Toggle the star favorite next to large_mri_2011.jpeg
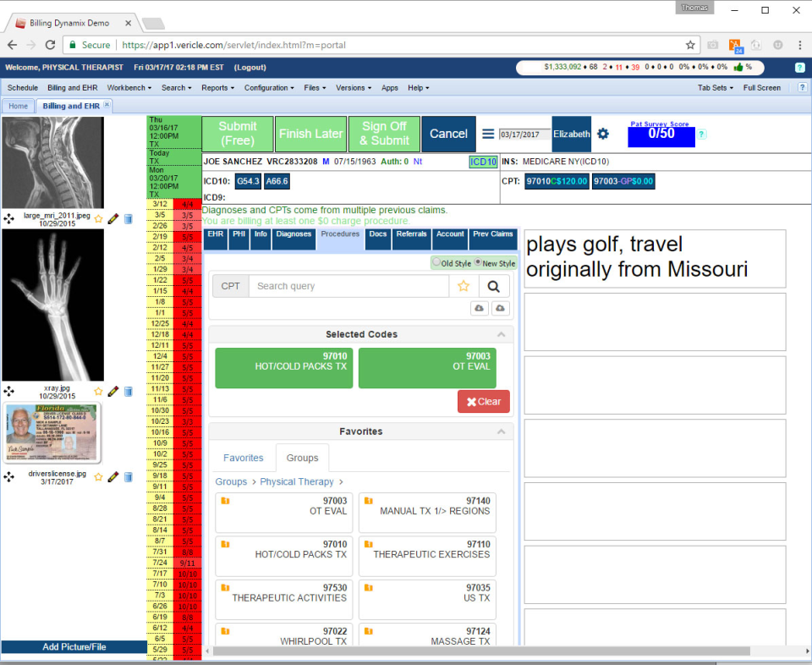Screen dimensions: 812x665 [98, 218]
